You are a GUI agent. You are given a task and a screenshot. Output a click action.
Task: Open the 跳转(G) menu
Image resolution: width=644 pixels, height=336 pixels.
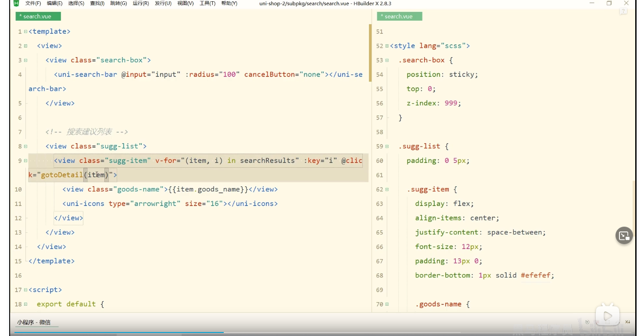[118, 3]
